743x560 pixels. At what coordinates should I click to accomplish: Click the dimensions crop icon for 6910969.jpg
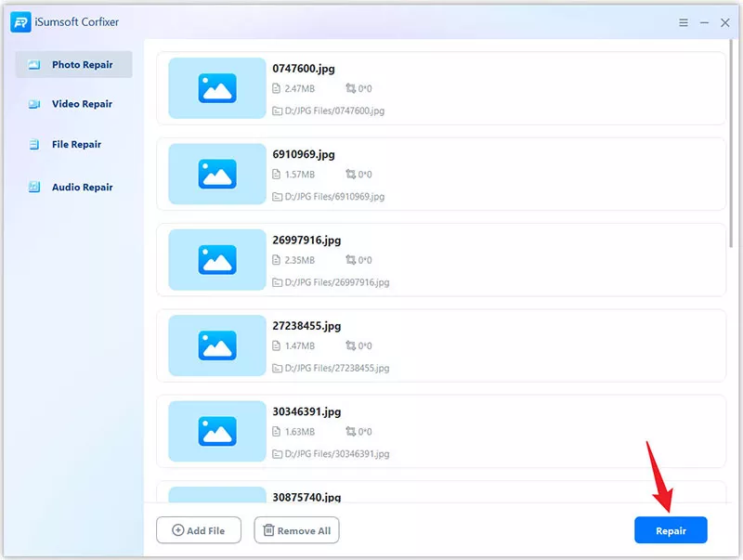point(351,175)
